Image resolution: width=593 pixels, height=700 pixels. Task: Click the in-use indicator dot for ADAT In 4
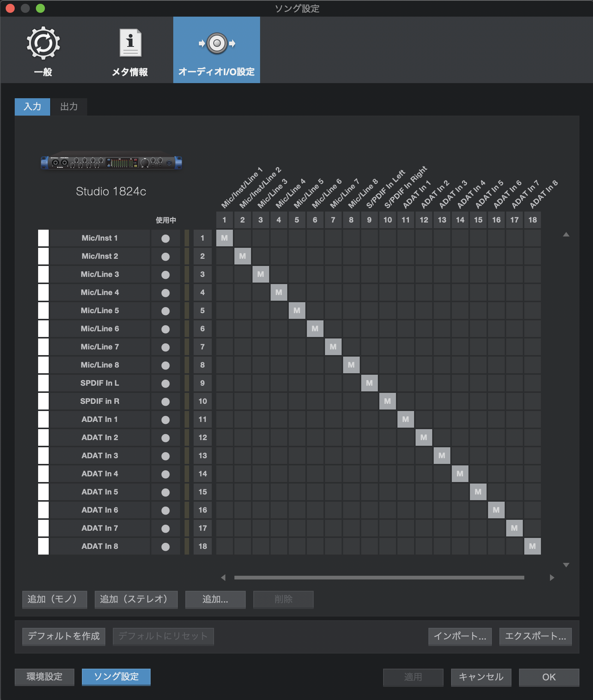coord(165,474)
